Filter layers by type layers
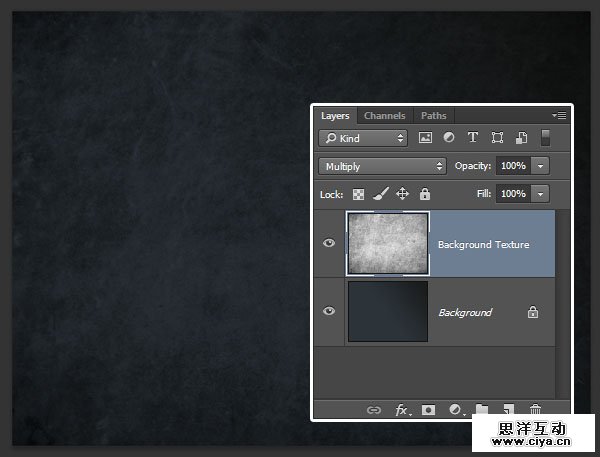The image size is (600, 457). pos(472,138)
